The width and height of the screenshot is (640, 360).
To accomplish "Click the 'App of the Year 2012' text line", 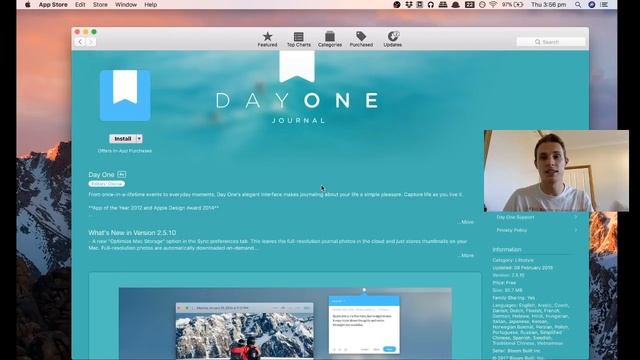I will [x=153, y=208].
